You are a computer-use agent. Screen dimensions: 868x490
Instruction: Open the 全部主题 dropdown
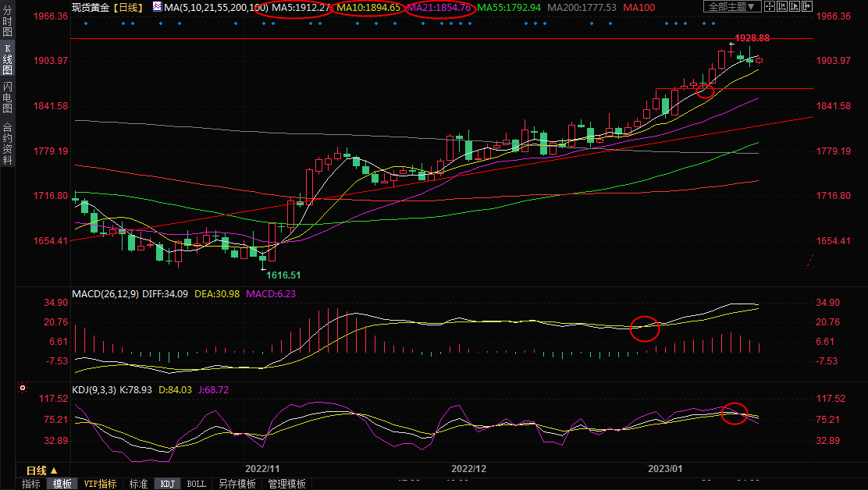731,7
